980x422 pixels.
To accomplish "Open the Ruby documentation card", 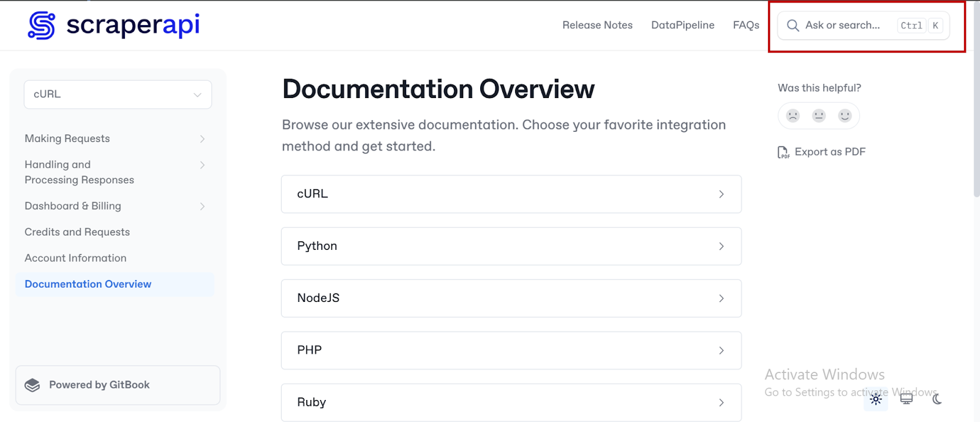I will coord(511,402).
